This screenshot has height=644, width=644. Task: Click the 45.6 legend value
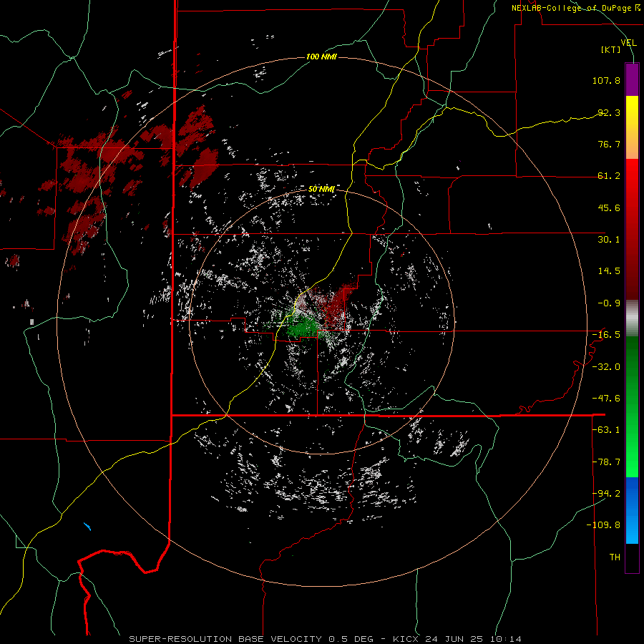click(609, 208)
